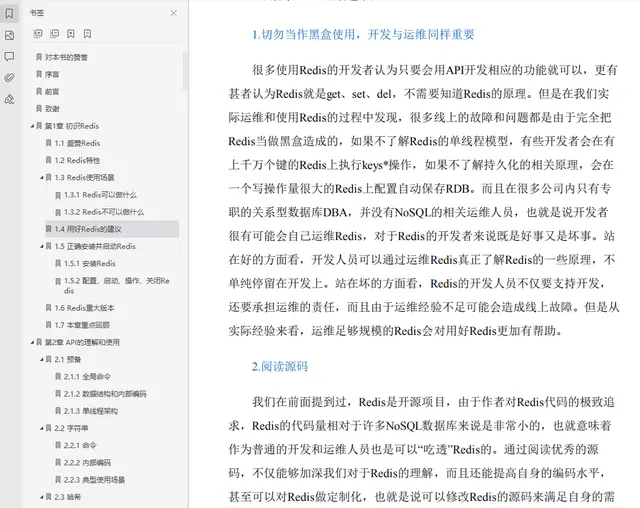Click the 书签 panel title

(x=37, y=13)
